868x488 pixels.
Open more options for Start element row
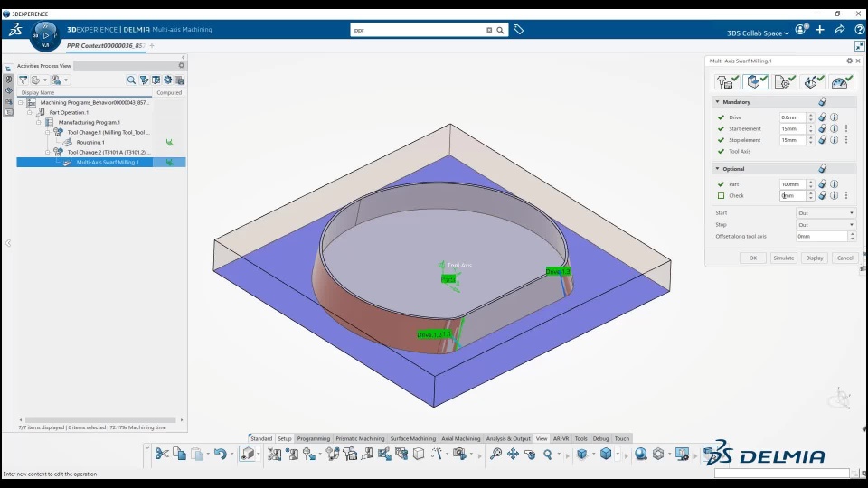846,128
